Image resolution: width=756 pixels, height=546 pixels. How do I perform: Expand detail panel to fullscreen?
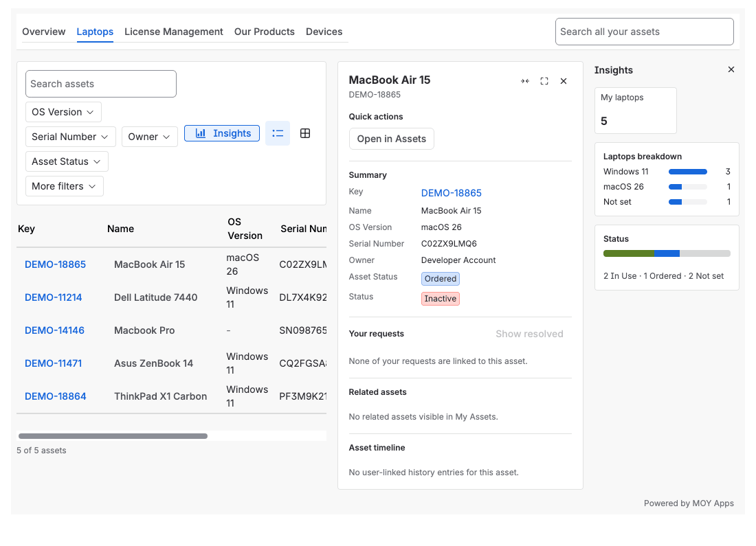click(x=544, y=81)
